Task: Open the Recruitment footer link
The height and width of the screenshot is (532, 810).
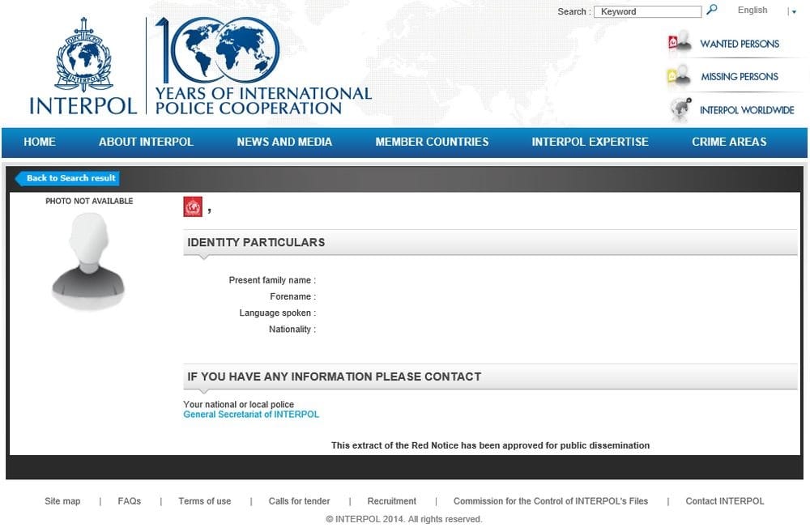Action: (391, 501)
